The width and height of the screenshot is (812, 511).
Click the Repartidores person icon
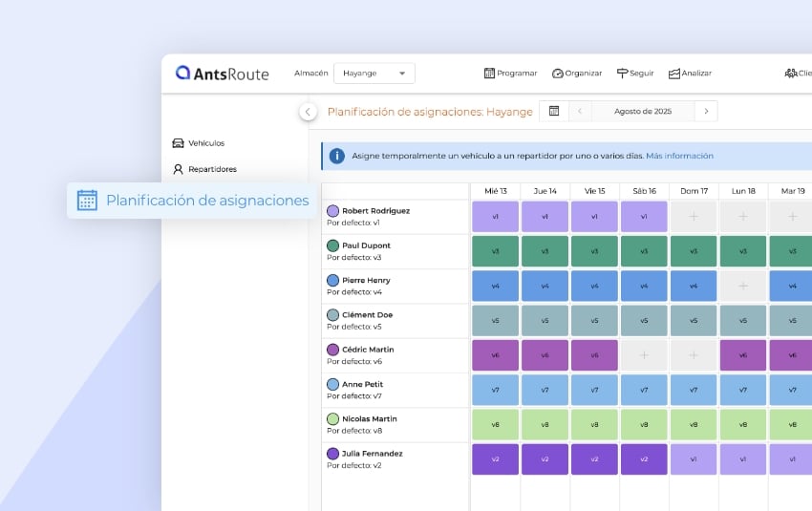[x=178, y=169]
